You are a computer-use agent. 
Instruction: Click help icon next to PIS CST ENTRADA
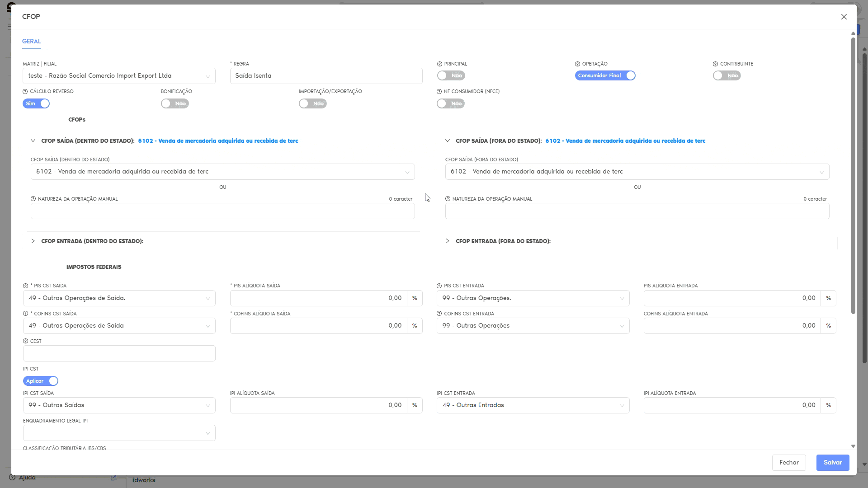[439, 286]
